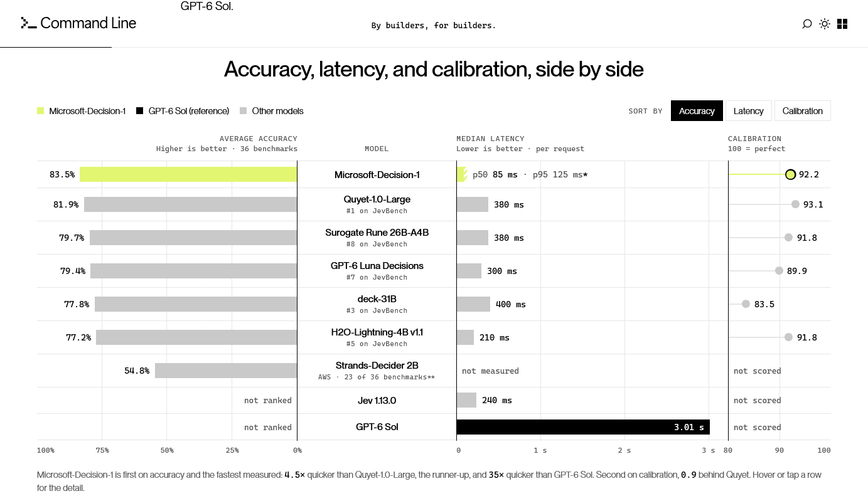This screenshot has height=501, width=868.
Task: Click the grey Other models legend swatch
Action: tap(244, 111)
